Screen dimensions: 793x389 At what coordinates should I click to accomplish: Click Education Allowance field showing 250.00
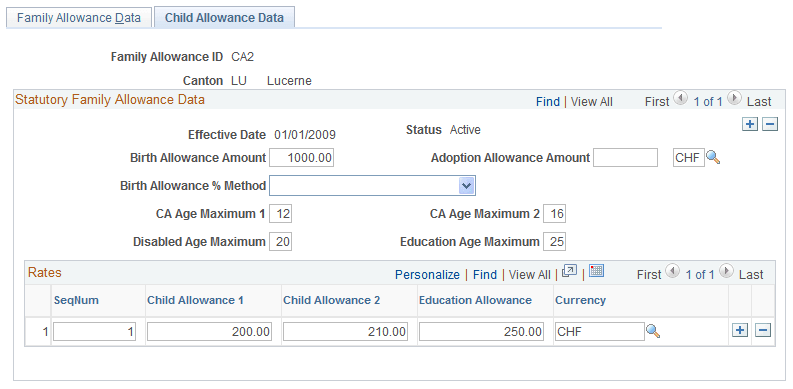pyautogui.click(x=481, y=332)
